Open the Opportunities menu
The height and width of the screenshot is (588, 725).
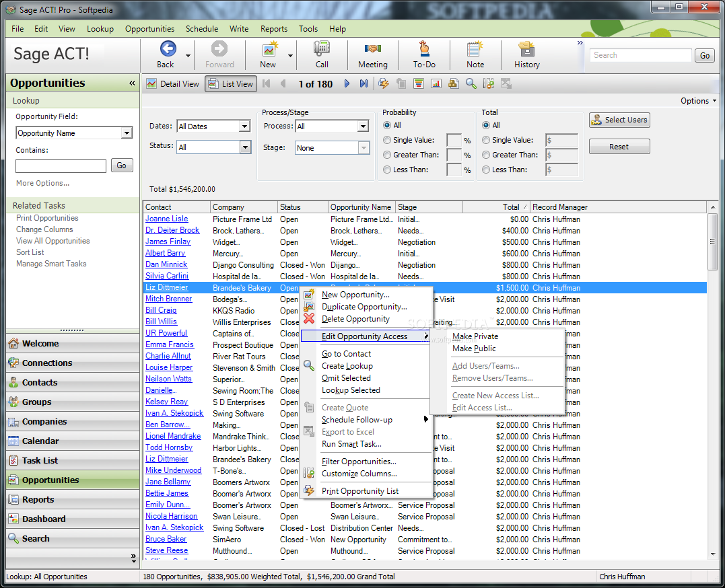(150, 29)
